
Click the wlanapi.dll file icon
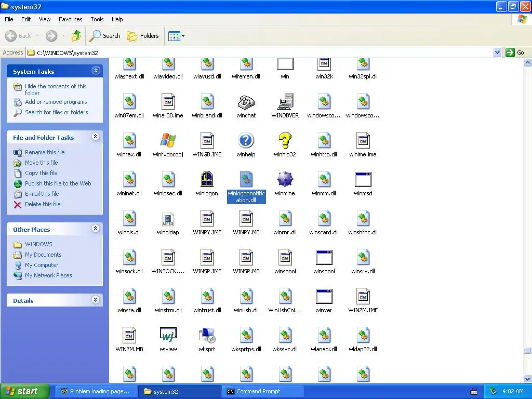click(x=324, y=335)
